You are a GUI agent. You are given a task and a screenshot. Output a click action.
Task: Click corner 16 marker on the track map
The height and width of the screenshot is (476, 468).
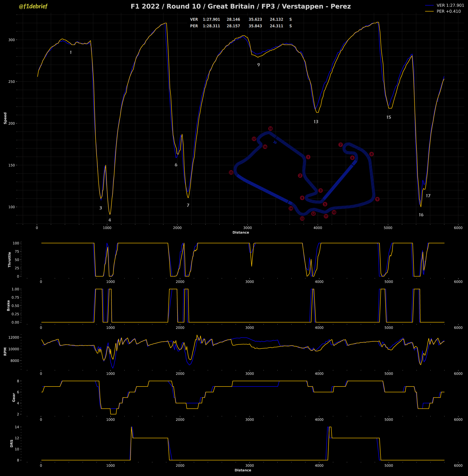tap(265, 147)
